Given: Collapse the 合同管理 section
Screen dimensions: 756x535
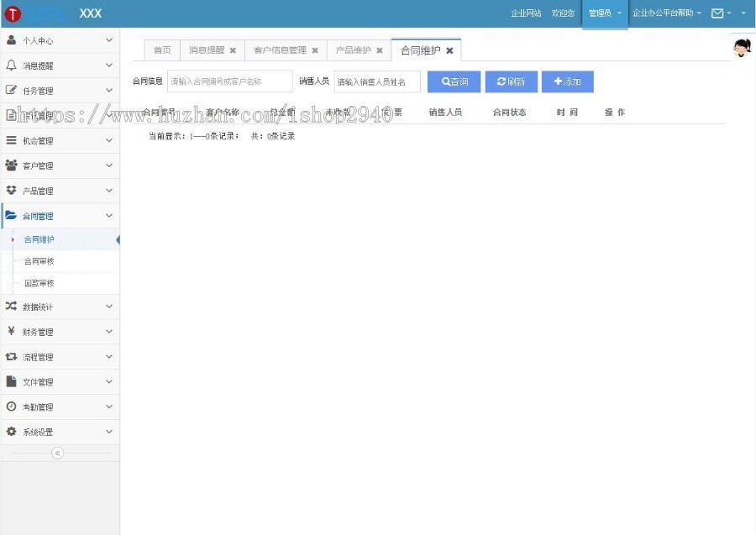Looking at the screenshot, I should pos(108,216).
